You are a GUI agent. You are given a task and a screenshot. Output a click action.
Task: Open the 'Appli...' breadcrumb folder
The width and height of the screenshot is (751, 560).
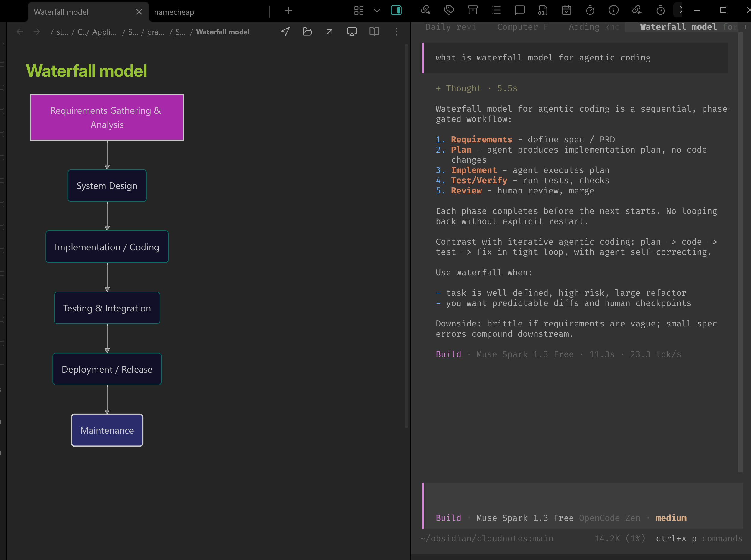(x=104, y=32)
